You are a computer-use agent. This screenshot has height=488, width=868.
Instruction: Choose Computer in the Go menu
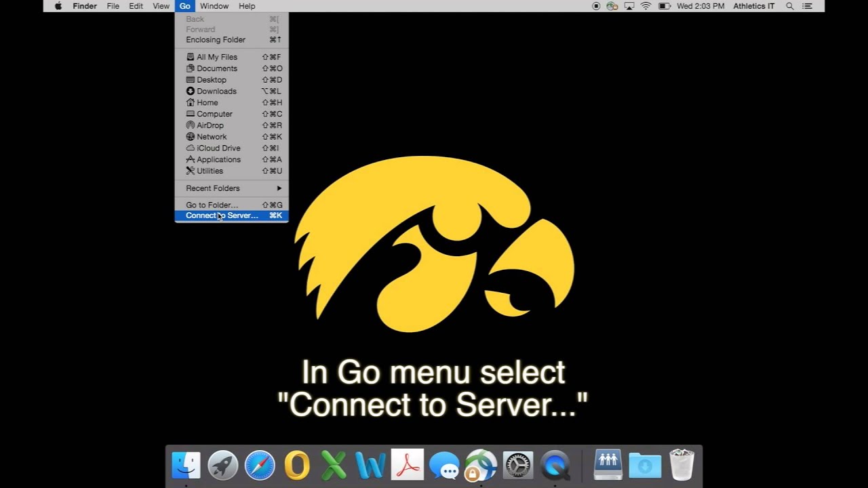(232, 114)
